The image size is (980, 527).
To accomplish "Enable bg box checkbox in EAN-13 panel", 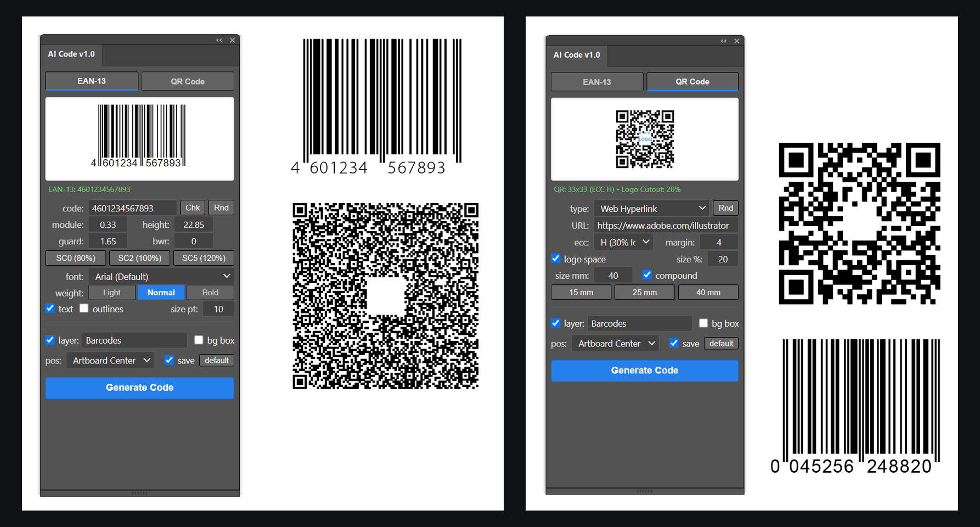I will tap(199, 340).
